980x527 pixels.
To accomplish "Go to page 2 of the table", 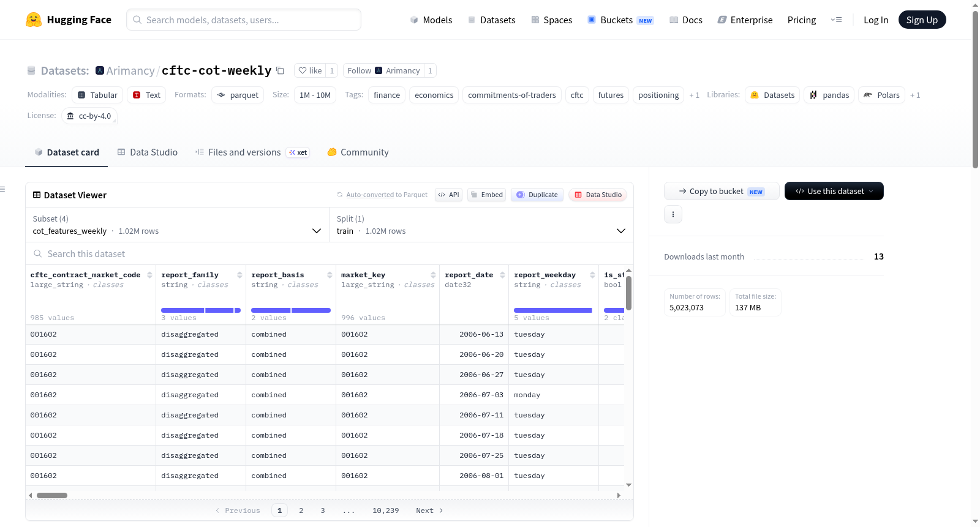I will coord(301,510).
